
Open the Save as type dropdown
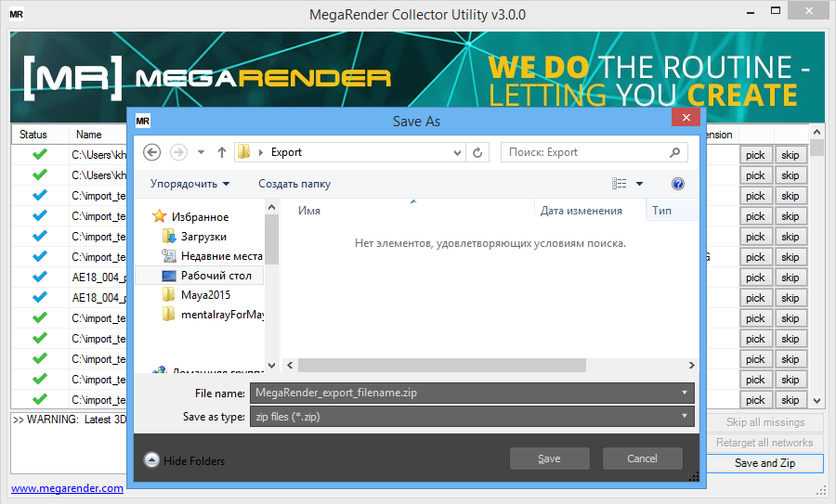coord(473,417)
